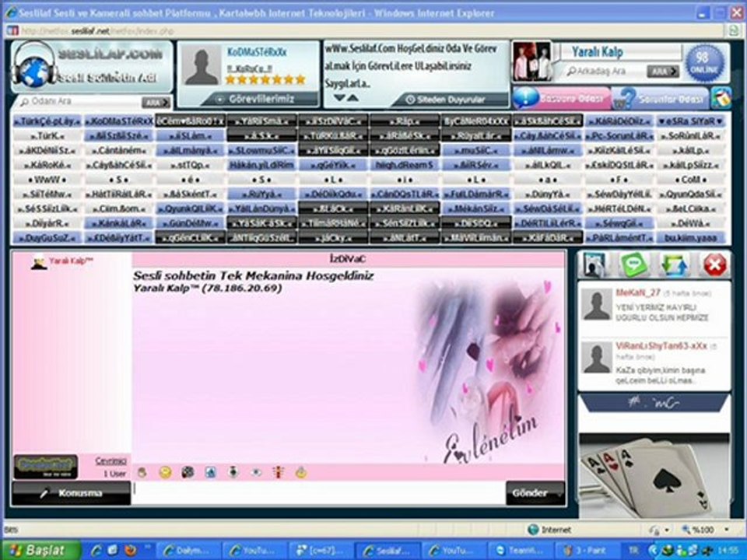Switch to Dailym... taskbar window

(190, 550)
